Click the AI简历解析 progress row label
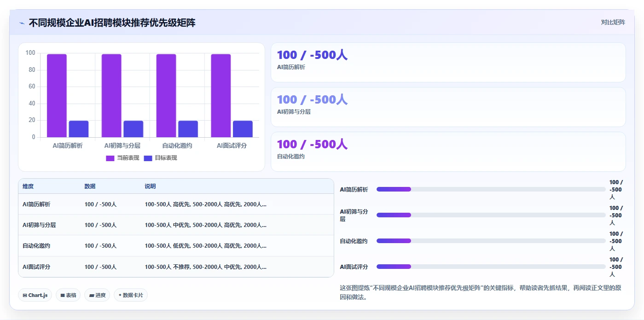 pyautogui.click(x=354, y=189)
